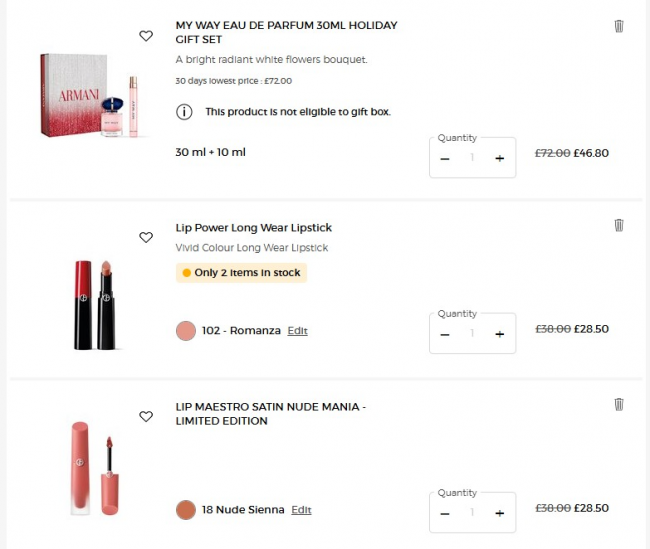This screenshot has height=549, width=650.
Task: View gift box eligibility info icon
Action: click(x=184, y=112)
